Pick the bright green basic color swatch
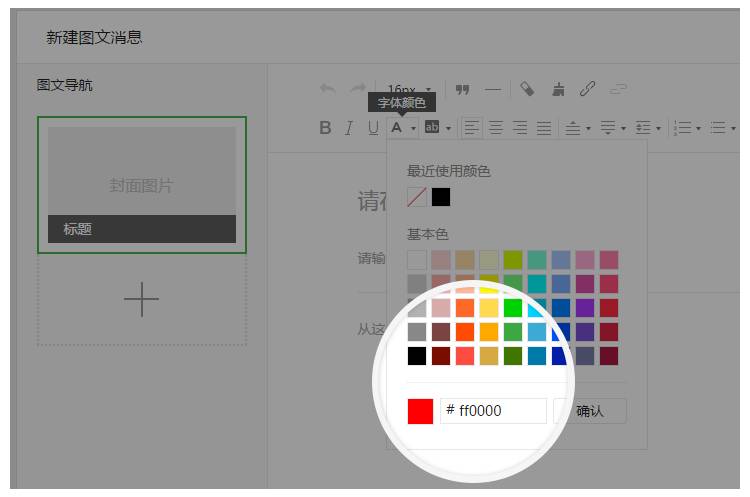This screenshot has height=497, width=750. [x=513, y=307]
